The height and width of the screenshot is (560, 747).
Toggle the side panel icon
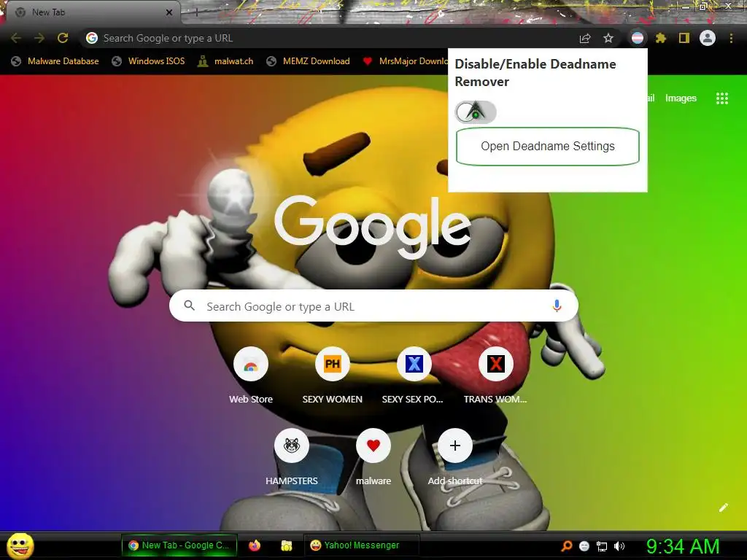coord(684,38)
